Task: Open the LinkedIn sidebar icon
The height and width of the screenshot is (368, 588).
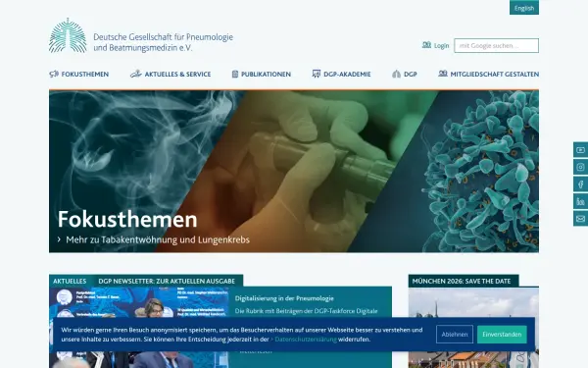Action: [x=580, y=201]
